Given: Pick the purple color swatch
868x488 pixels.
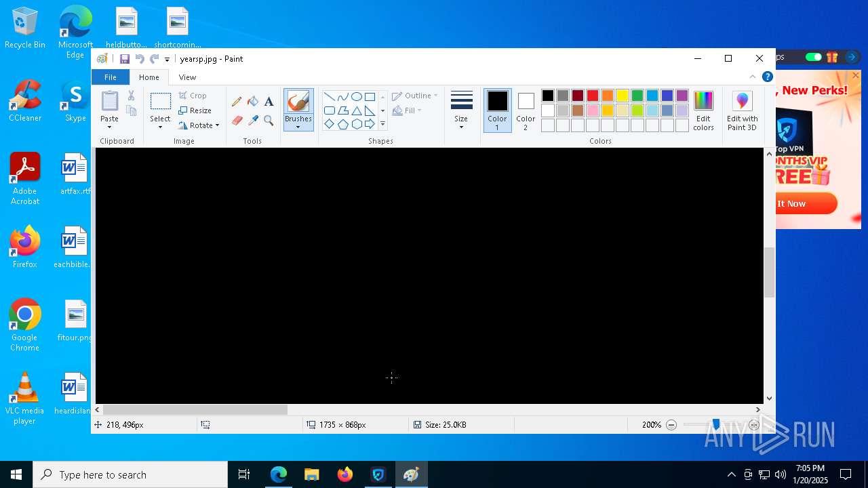Looking at the screenshot, I should (682, 96).
